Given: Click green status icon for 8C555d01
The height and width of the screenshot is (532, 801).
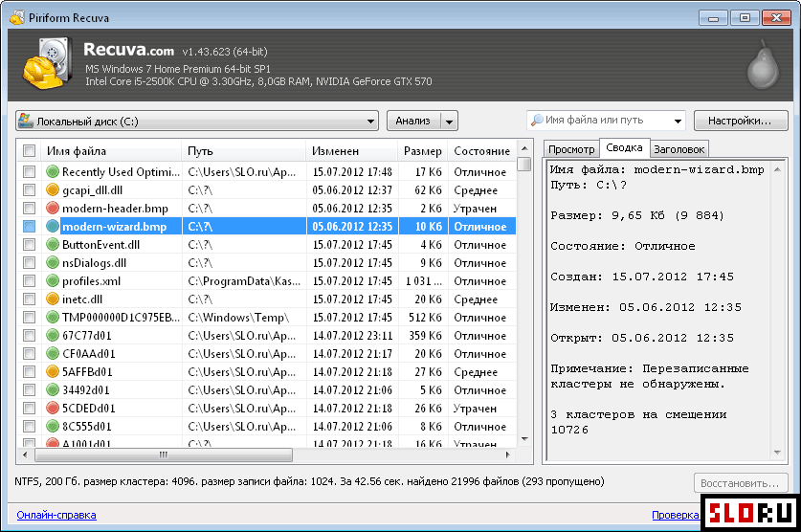Looking at the screenshot, I should pyautogui.click(x=53, y=427).
